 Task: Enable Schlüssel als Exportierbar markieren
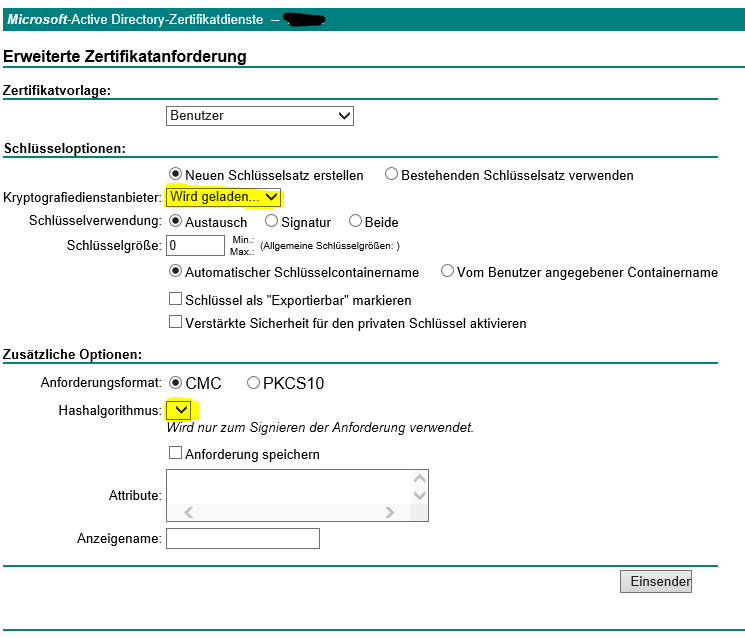click(175, 299)
